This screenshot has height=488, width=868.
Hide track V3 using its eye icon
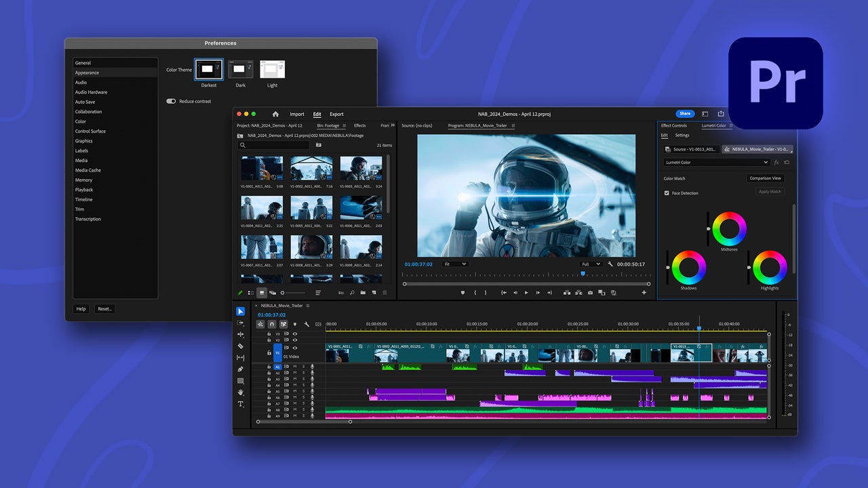point(295,334)
